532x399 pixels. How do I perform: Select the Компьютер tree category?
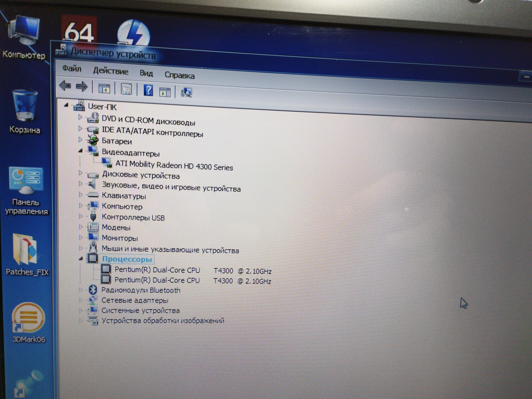122,206
